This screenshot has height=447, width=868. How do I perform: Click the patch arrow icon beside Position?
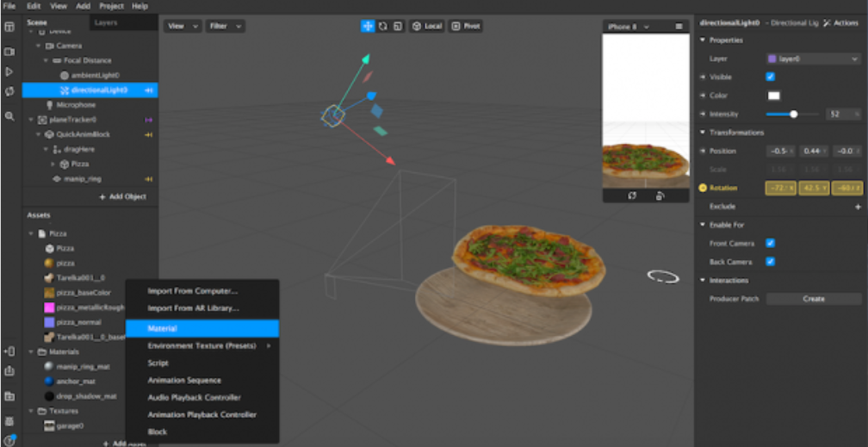[703, 152]
